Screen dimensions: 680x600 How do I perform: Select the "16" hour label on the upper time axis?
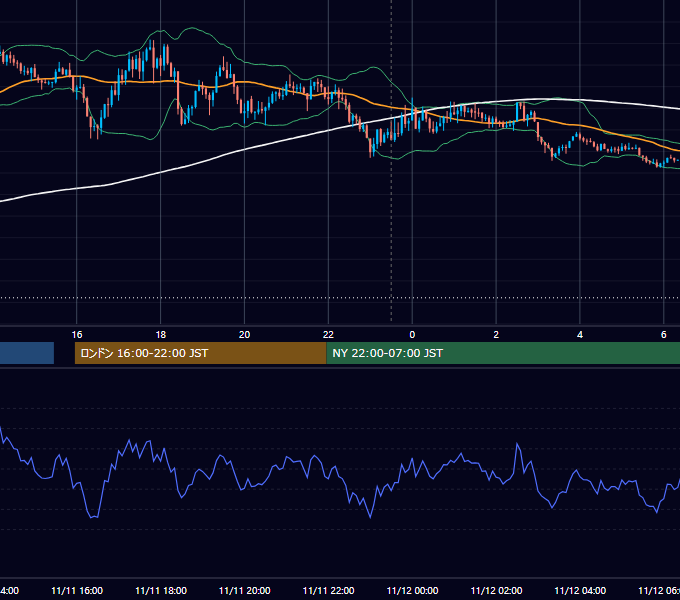click(x=77, y=335)
